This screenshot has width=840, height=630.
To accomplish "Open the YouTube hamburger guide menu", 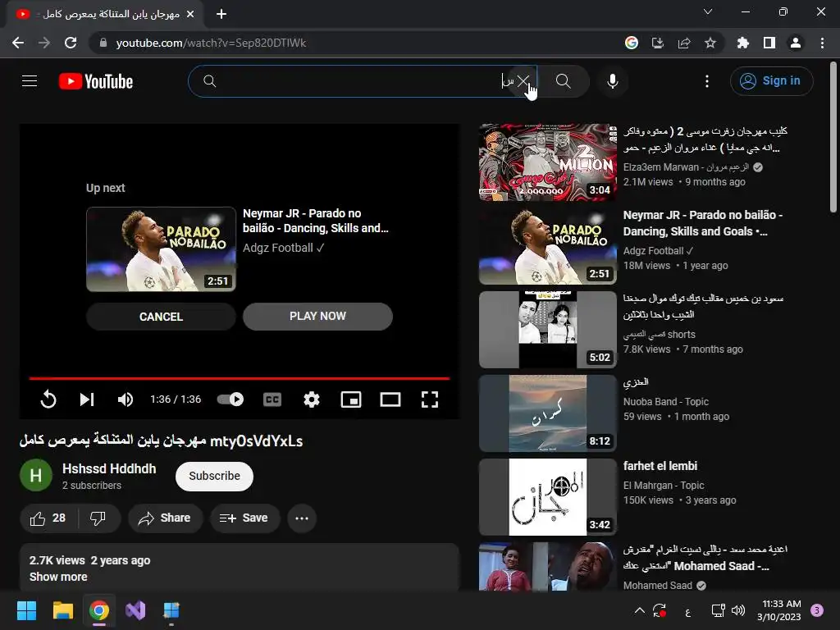I will click(30, 81).
